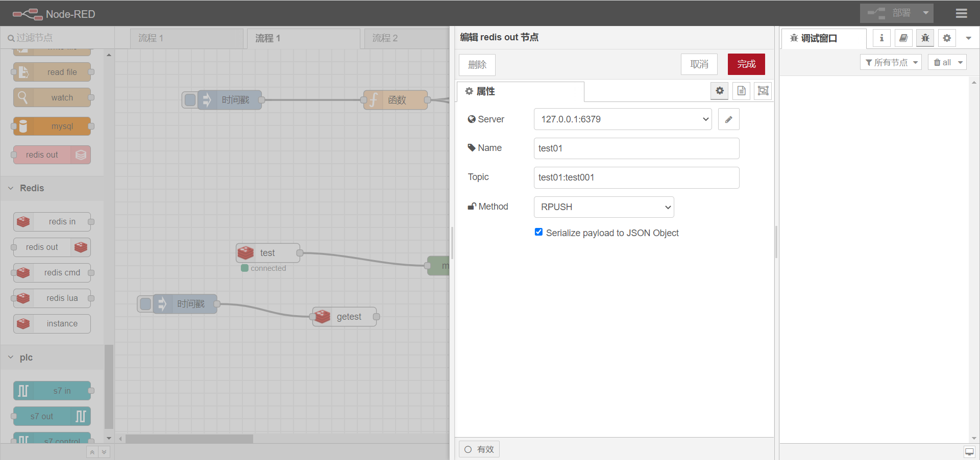Viewport: 980px width, 460px height.
Task: Open node description editor icon in properties
Action: click(x=741, y=91)
